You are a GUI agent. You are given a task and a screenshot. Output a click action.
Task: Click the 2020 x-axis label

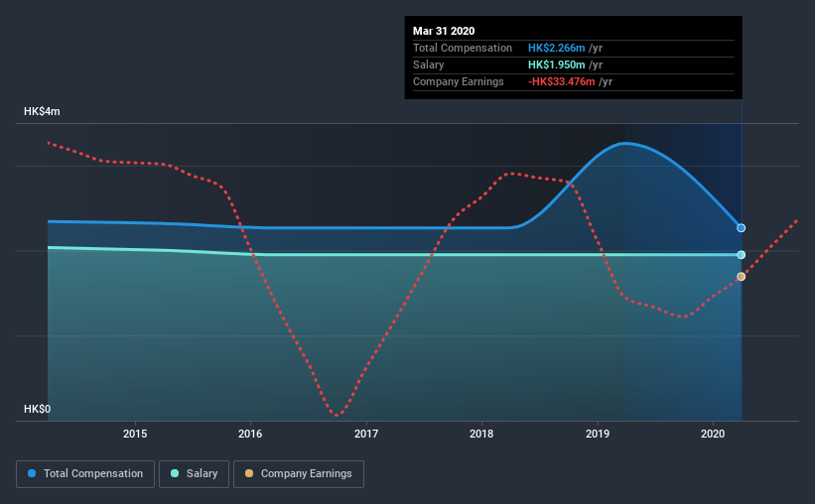pyautogui.click(x=713, y=434)
